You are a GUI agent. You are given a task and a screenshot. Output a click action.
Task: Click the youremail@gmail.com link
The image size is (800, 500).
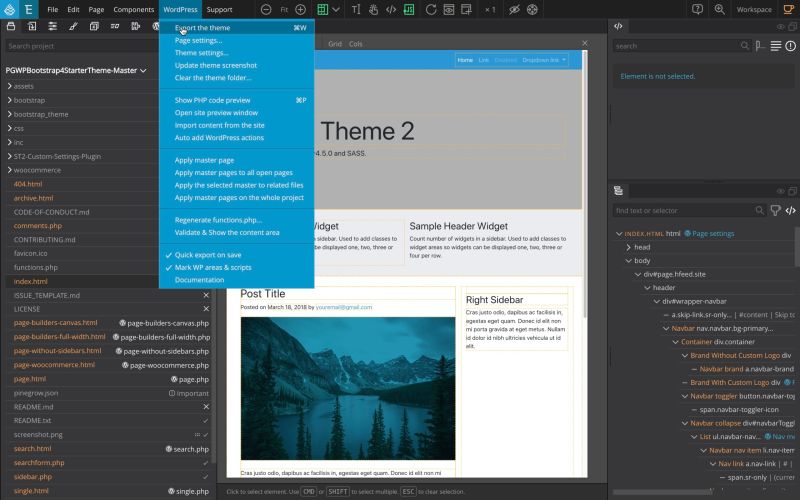(x=343, y=307)
